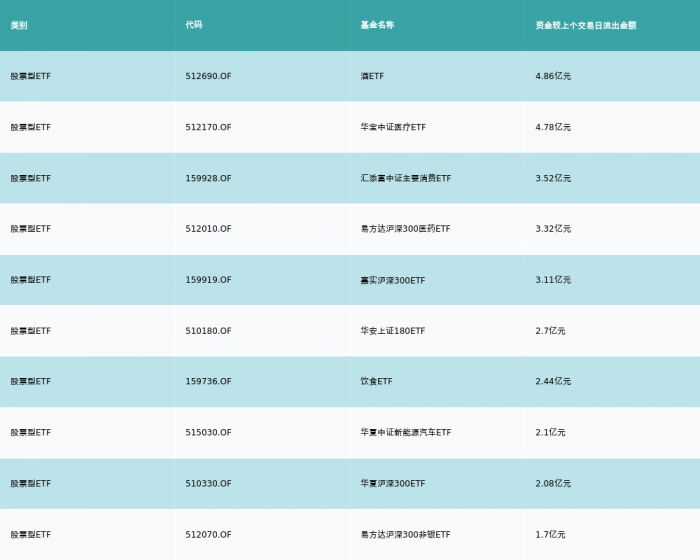
Task: Select fund code 512070.OF
Action: point(208,535)
